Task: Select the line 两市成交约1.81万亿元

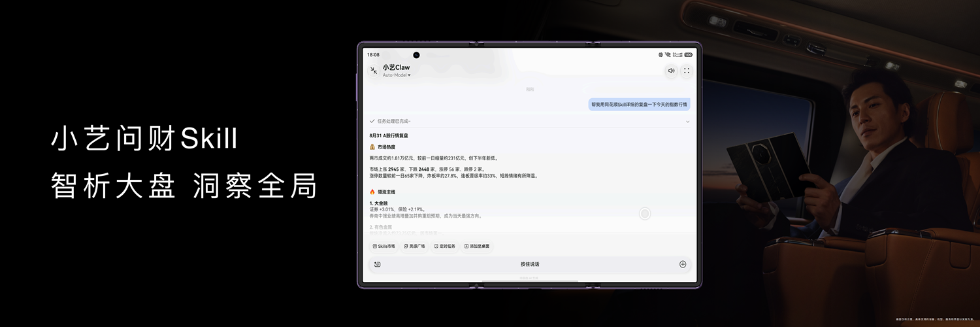Action: [x=433, y=158]
